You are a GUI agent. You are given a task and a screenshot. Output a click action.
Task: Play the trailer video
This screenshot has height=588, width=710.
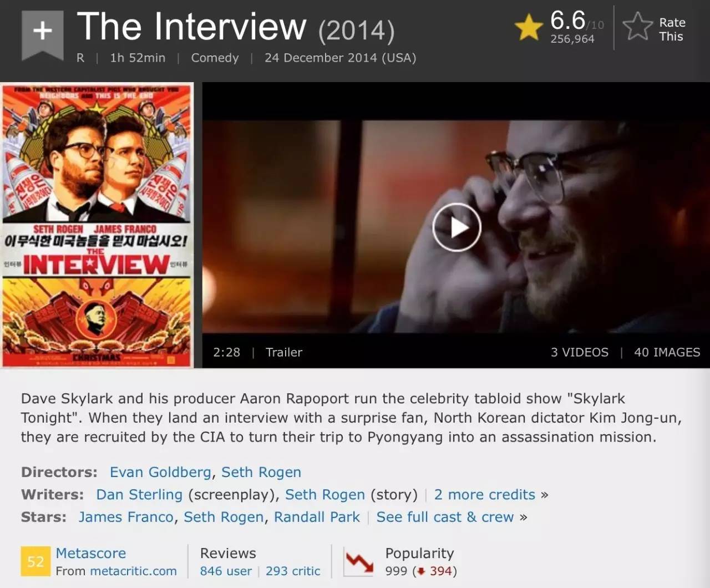457,227
